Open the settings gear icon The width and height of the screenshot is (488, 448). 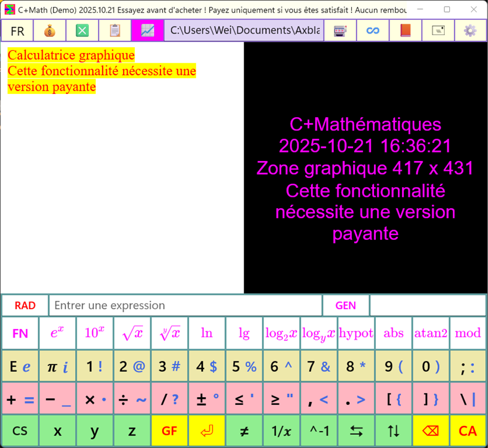pos(470,30)
